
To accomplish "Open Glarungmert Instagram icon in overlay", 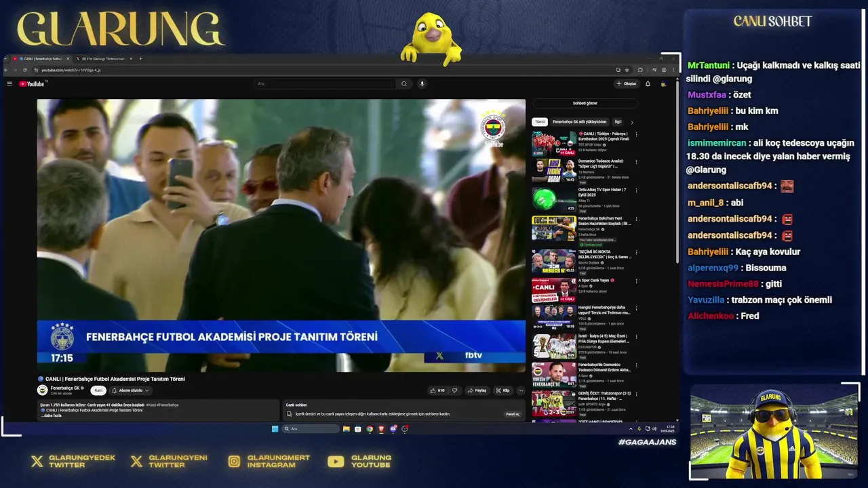I will coord(234,462).
